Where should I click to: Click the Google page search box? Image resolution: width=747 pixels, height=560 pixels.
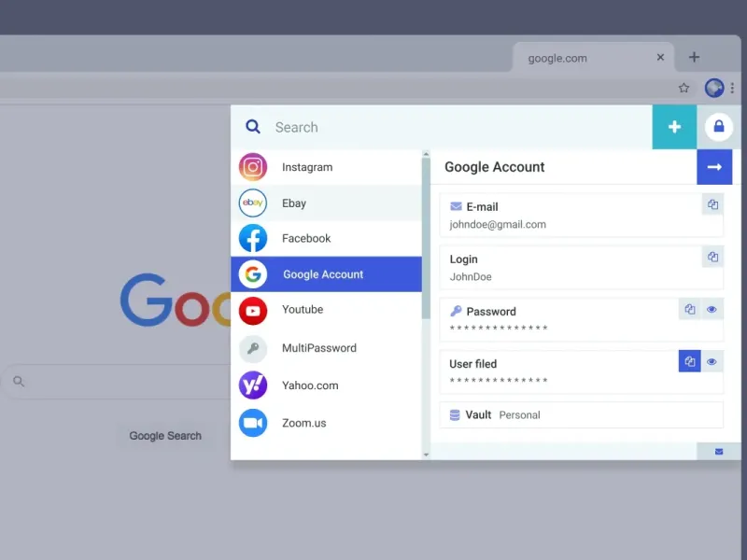tap(117, 382)
